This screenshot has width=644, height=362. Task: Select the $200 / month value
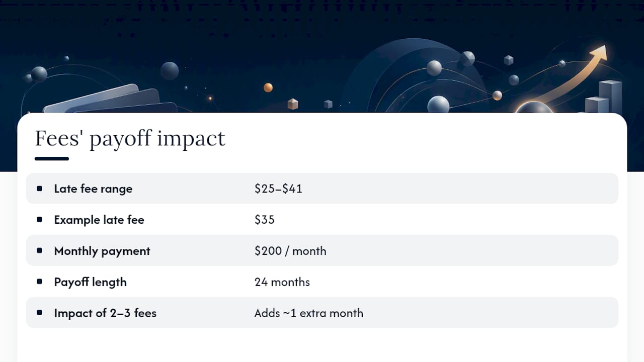click(290, 251)
